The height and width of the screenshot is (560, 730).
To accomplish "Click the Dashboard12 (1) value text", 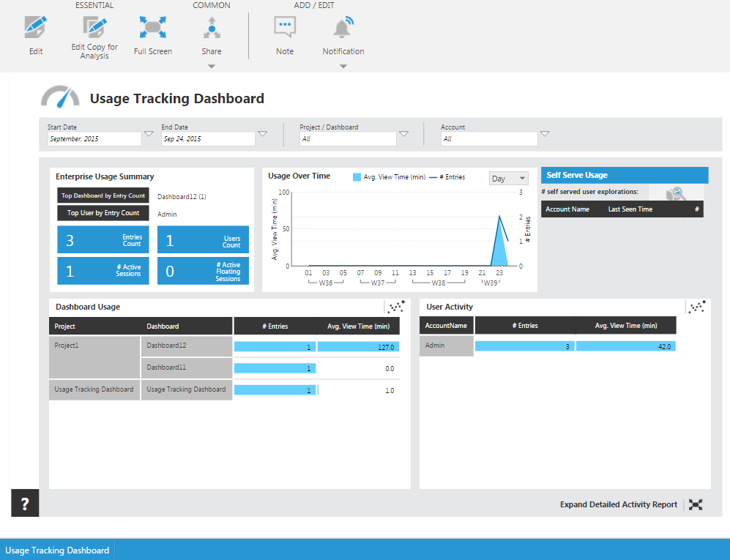I will (182, 196).
